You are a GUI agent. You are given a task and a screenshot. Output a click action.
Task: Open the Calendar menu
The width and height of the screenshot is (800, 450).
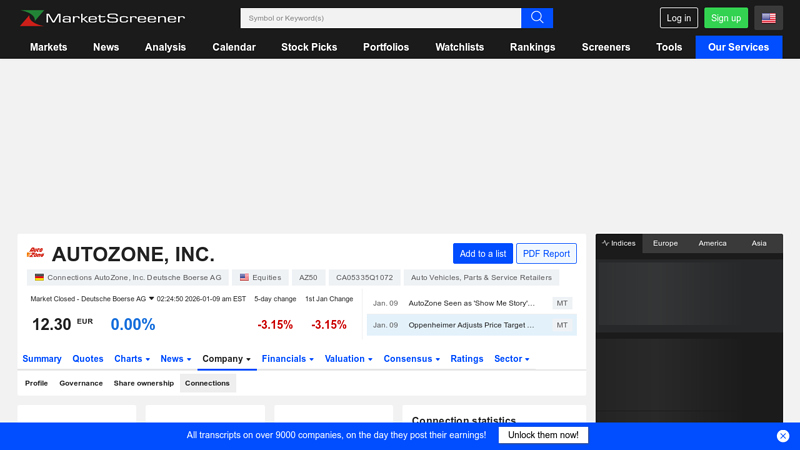[x=234, y=47]
